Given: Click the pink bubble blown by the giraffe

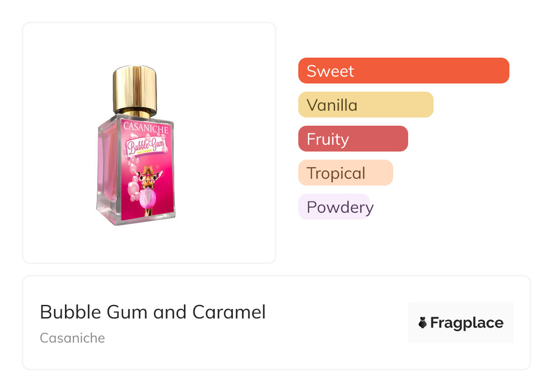Looking at the screenshot, I should [x=148, y=198].
